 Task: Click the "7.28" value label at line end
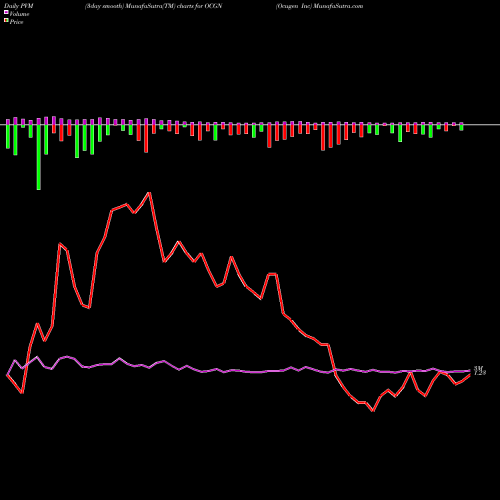(x=480, y=373)
